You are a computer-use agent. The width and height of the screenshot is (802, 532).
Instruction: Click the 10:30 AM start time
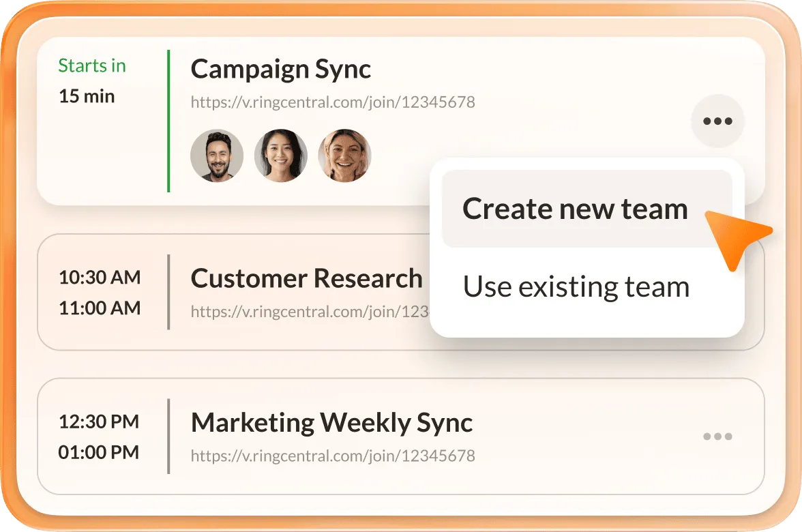(x=99, y=277)
